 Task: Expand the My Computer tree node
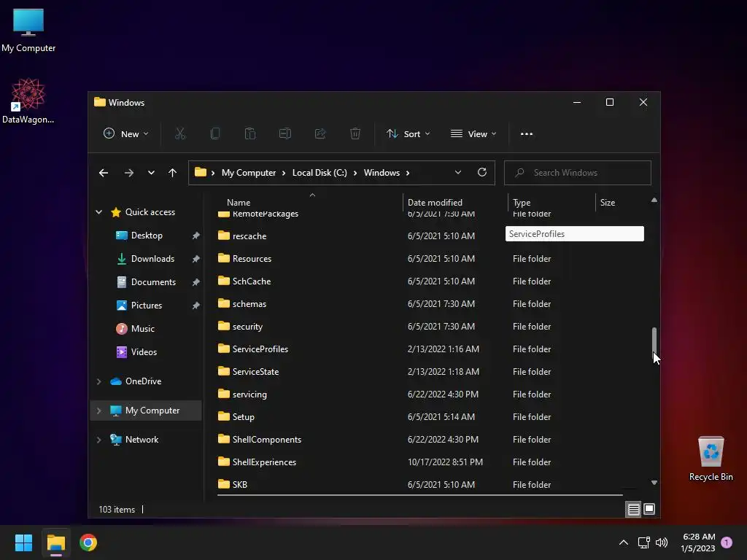click(x=98, y=411)
